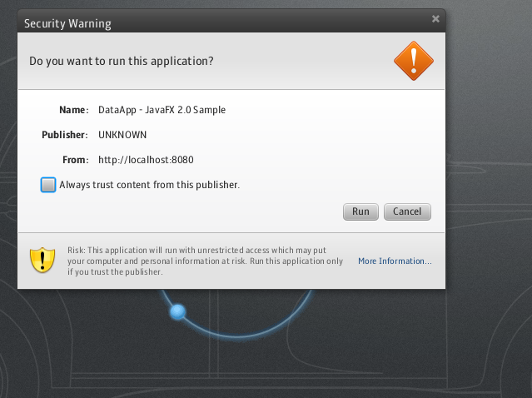Viewport: 532px width, 398px height.
Task: Click the Cancel button
Action: click(407, 211)
